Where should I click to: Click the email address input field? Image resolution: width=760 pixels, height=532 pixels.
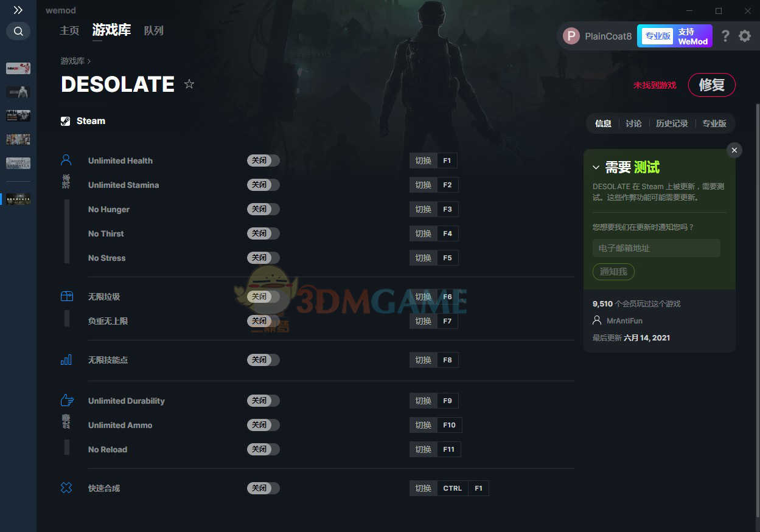657,248
